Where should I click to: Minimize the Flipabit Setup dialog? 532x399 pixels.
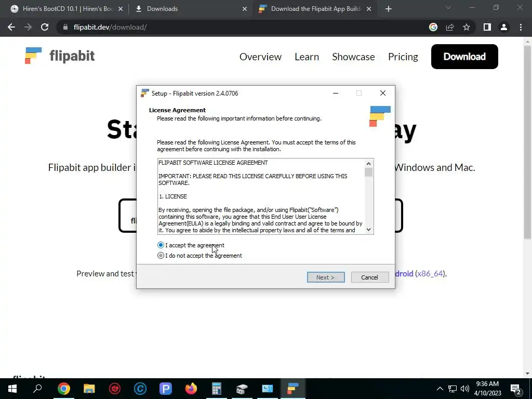point(336,93)
